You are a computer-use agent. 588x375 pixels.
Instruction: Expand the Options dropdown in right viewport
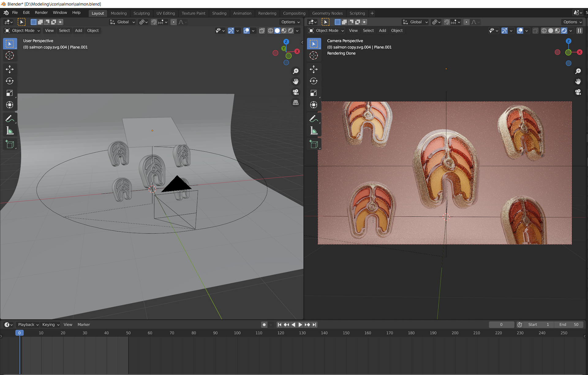coord(572,22)
